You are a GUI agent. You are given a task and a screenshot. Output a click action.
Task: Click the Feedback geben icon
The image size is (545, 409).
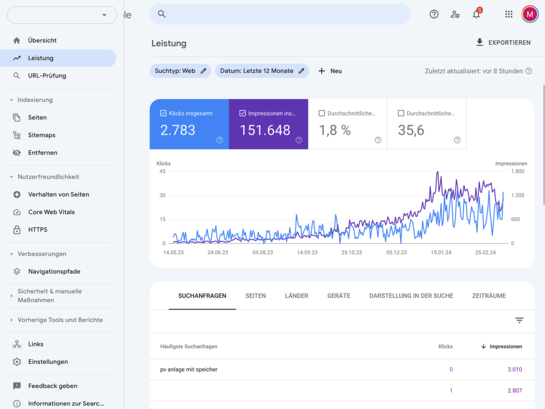click(x=17, y=386)
